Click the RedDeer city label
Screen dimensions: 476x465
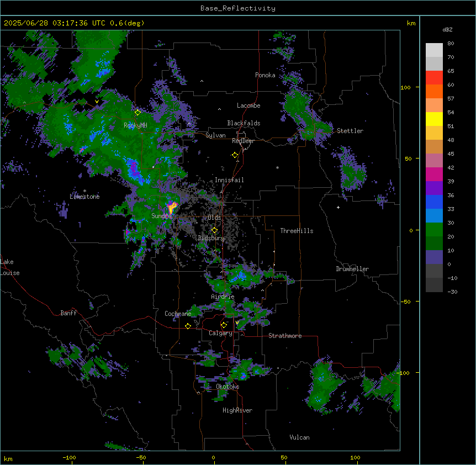point(243,141)
